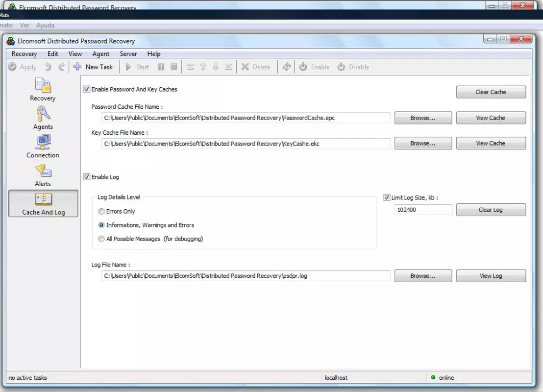543x392 pixels.
Task: Click the Password Cache File Name field
Action: [246, 118]
